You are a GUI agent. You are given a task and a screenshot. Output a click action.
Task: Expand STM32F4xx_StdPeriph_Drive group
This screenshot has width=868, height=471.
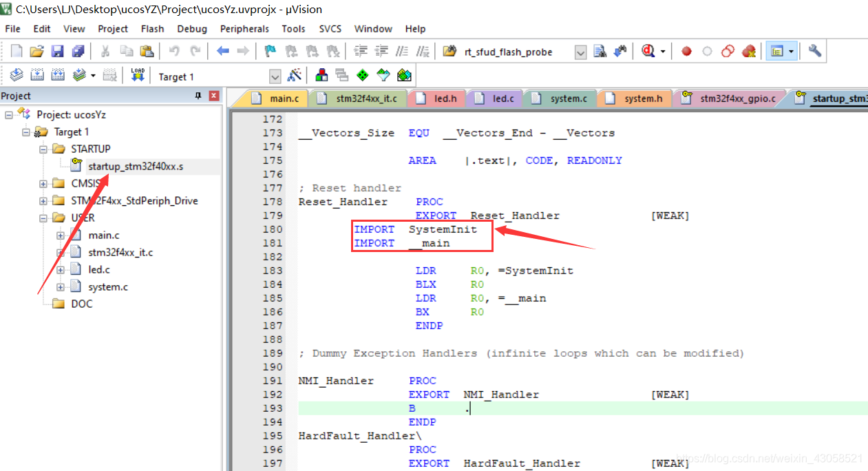click(x=43, y=200)
